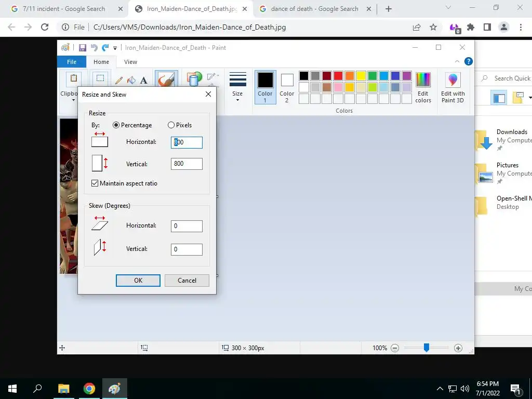Click the Brushes tool icon
Screen dimensions: 532x399
point(166,79)
